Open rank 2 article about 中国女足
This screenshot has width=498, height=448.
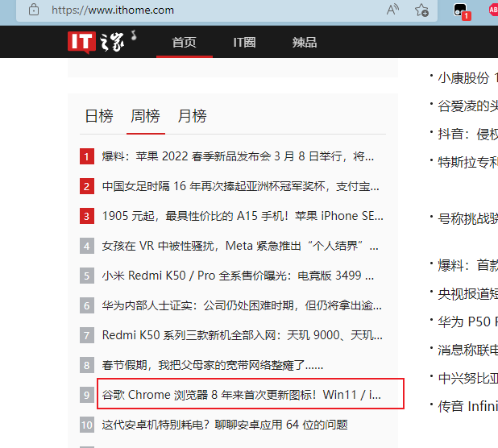tap(240, 186)
